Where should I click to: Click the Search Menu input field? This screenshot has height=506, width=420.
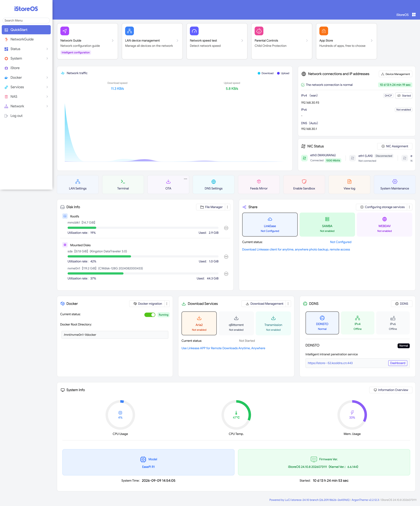tap(26, 20)
